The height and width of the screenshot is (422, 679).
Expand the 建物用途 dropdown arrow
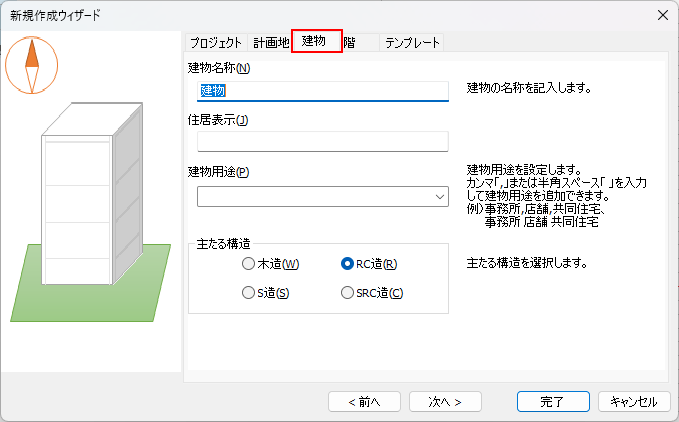439,197
